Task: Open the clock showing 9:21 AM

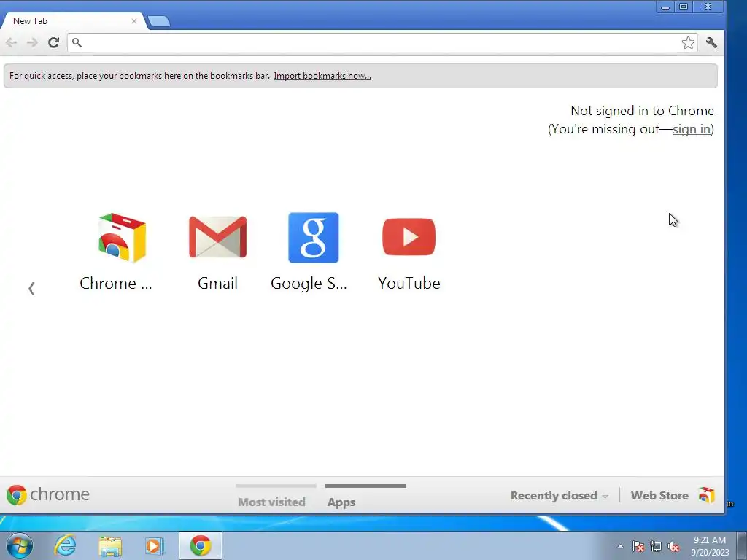Action: click(x=710, y=546)
